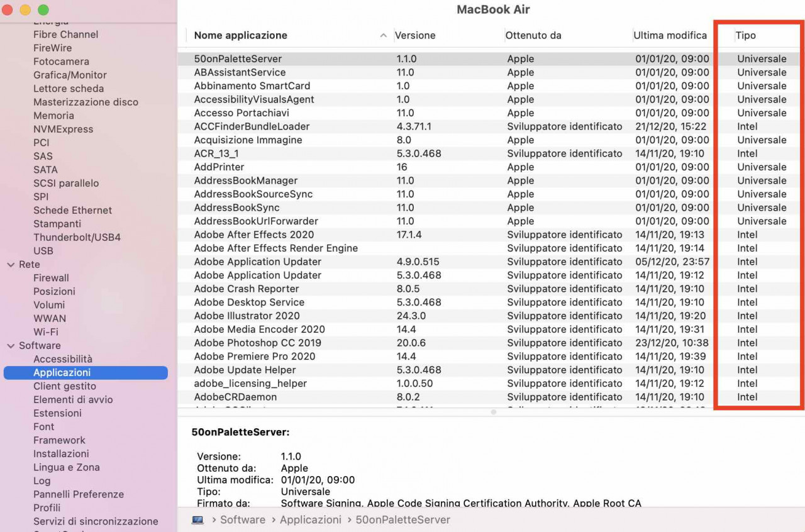Select Wi-Fi under Rete
The height and width of the screenshot is (532, 805).
[46, 332]
